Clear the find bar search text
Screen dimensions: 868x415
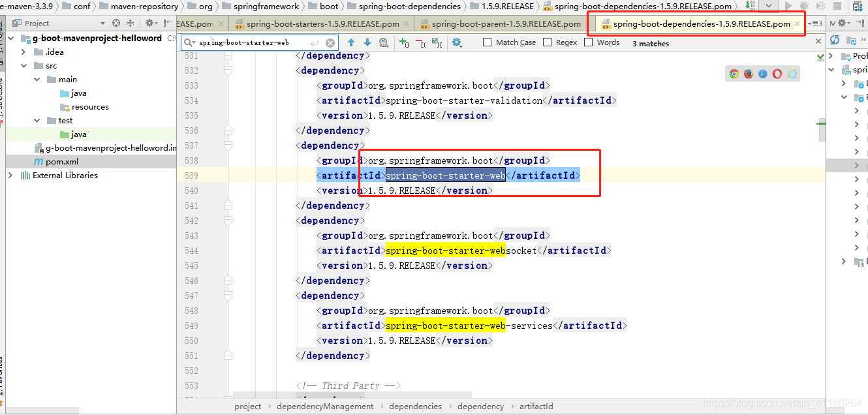[x=330, y=43]
